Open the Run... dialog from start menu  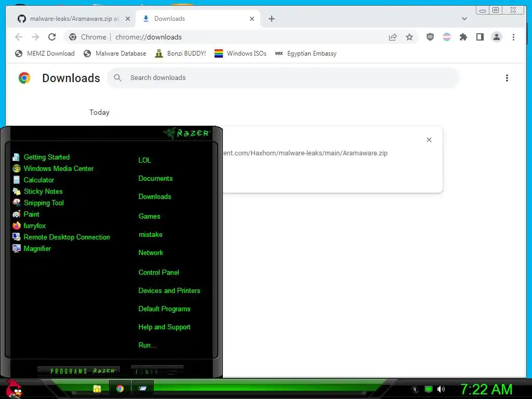tap(148, 345)
